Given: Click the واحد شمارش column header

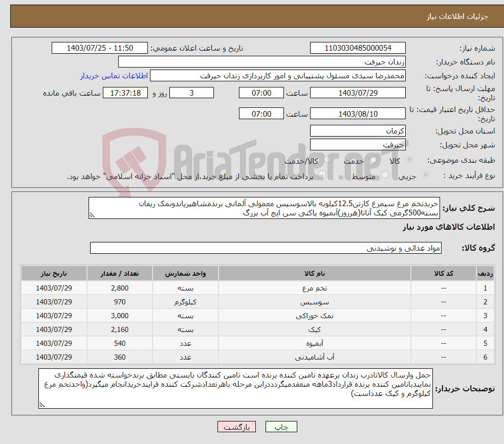Looking at the screenshot, I should 185,273.
